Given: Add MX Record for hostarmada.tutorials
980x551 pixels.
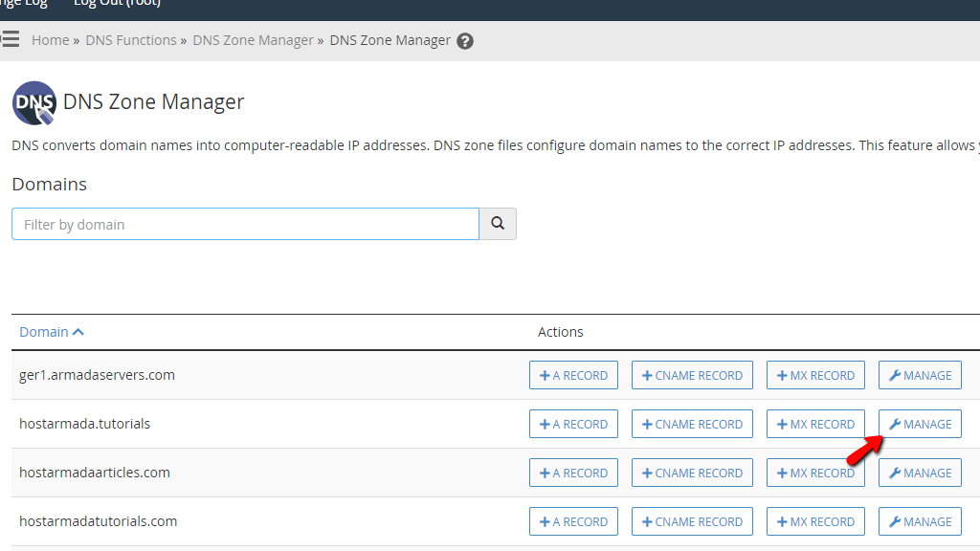Looking at the screenshot, I should [x=815, y=424].
